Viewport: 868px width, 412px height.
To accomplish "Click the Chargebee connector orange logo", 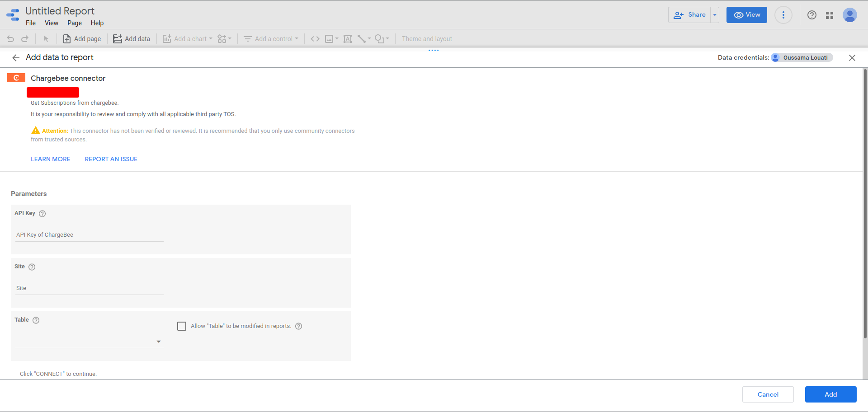I will (x=16, y=78).
